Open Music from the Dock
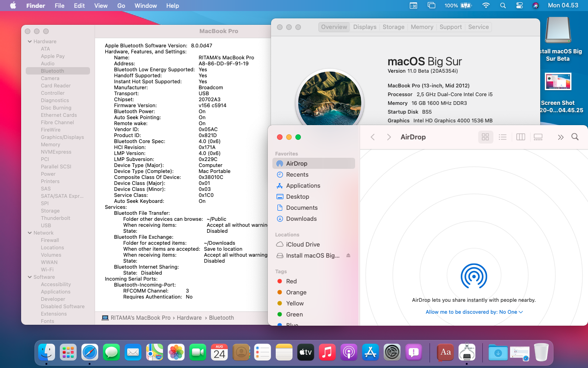The image size is (588, 368). point(327,352)
